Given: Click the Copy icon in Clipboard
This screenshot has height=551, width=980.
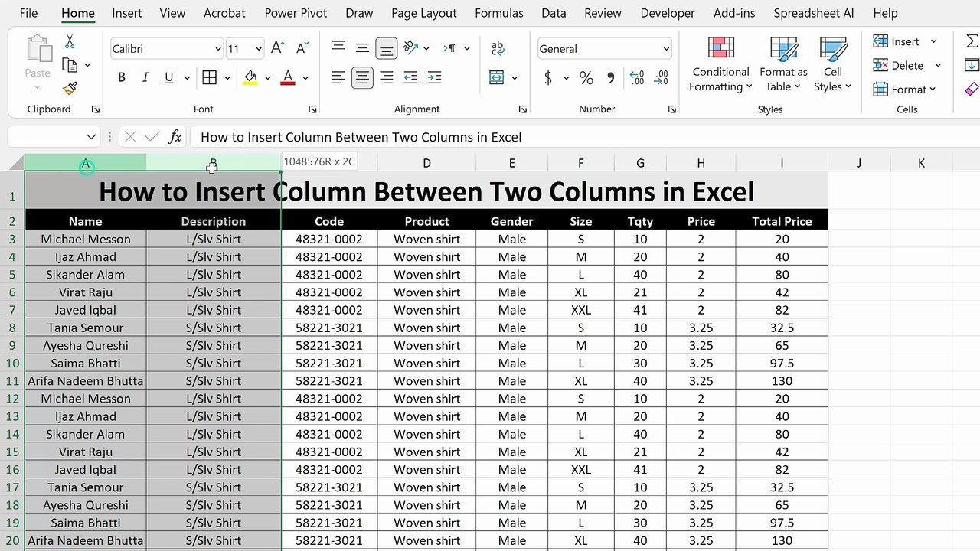Looking at the screenshot, I should point(70,65).
